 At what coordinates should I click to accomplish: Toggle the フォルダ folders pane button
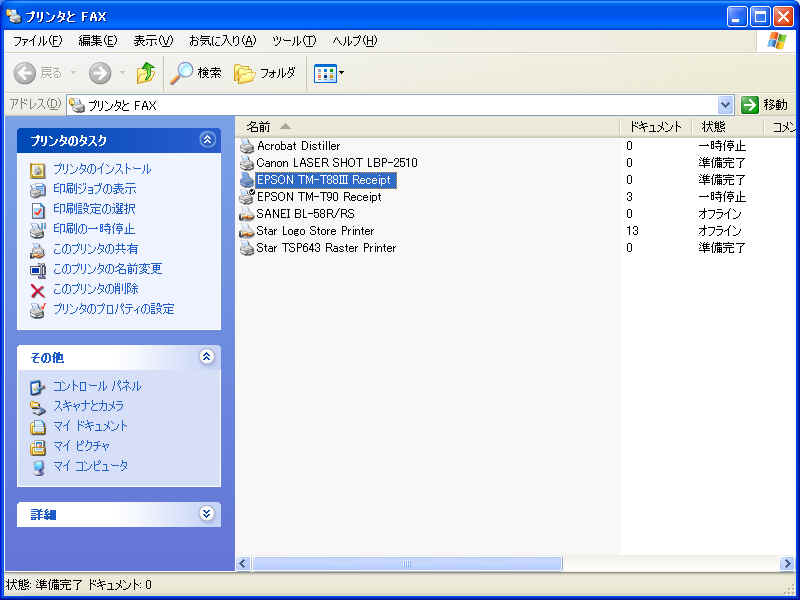[x=265, y=73]
